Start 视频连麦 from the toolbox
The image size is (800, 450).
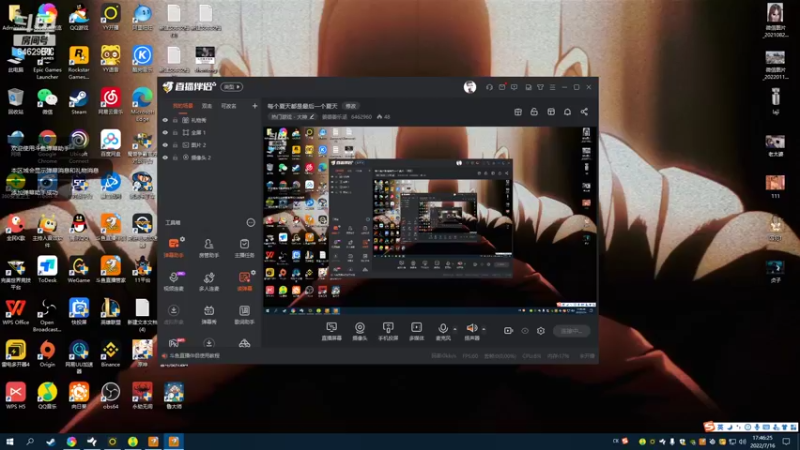point(173,281)
